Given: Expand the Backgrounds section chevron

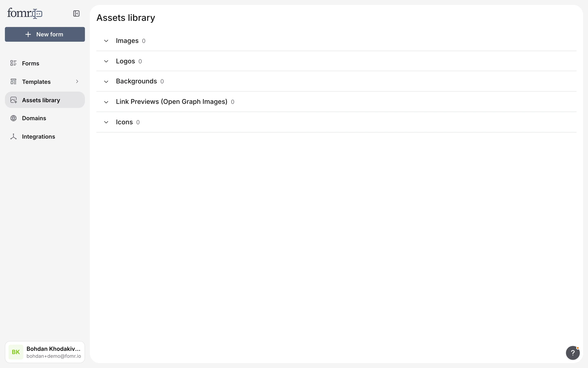Looking at the screenshot, I should pos(106,82).
